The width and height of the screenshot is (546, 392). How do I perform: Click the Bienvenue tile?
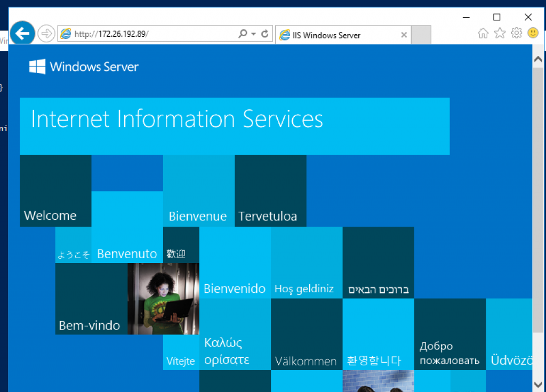point(199,190)
